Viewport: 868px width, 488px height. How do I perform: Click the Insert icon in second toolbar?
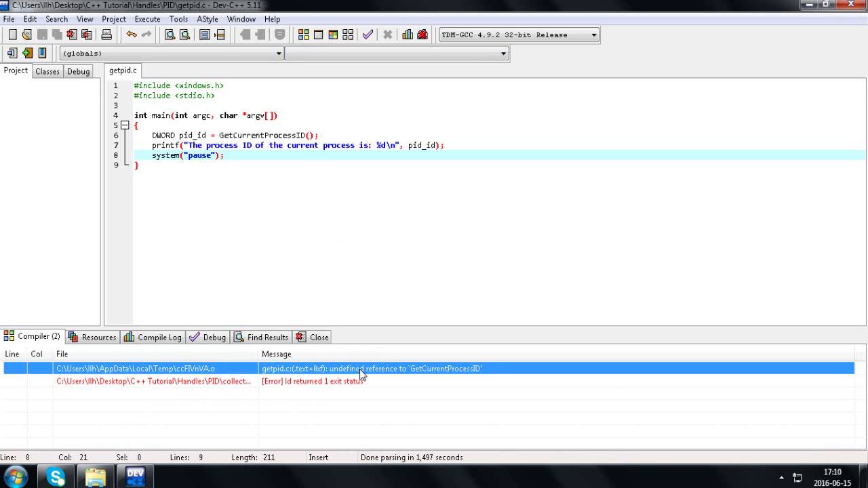12,53
